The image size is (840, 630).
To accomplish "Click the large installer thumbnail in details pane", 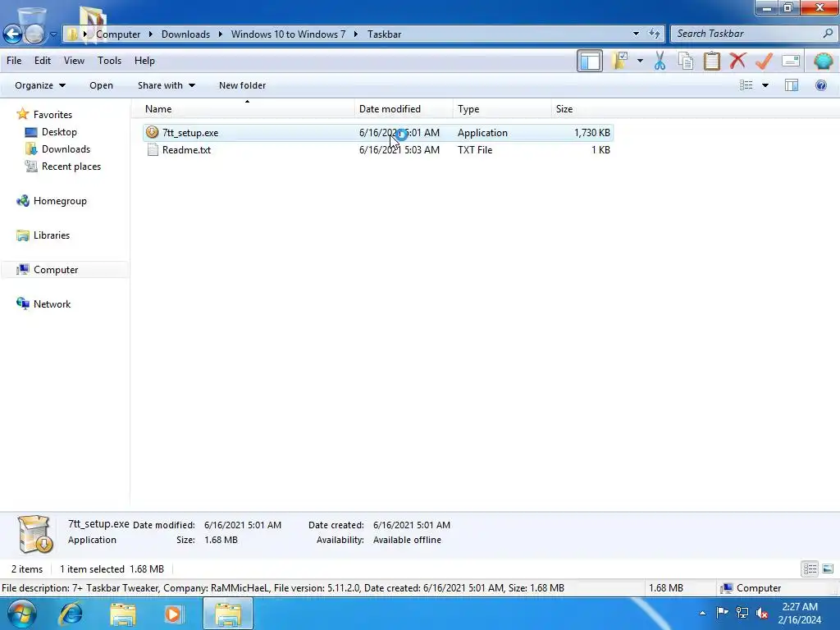I will [x=35, y=534].
